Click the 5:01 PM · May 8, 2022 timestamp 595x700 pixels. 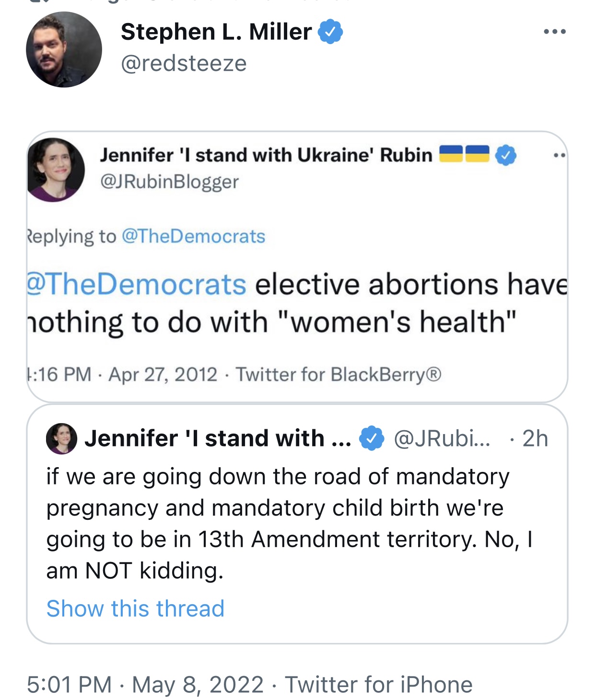pos(145,685)
